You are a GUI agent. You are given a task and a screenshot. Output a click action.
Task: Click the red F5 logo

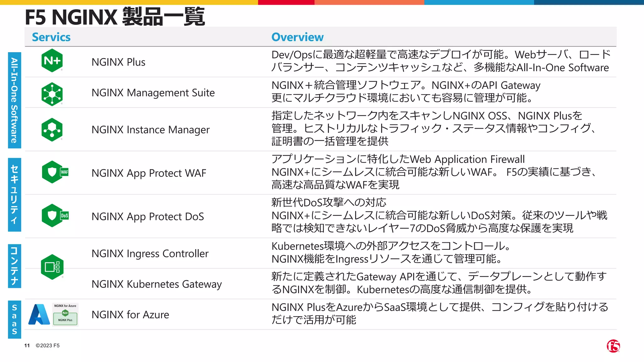click(613, 346)
